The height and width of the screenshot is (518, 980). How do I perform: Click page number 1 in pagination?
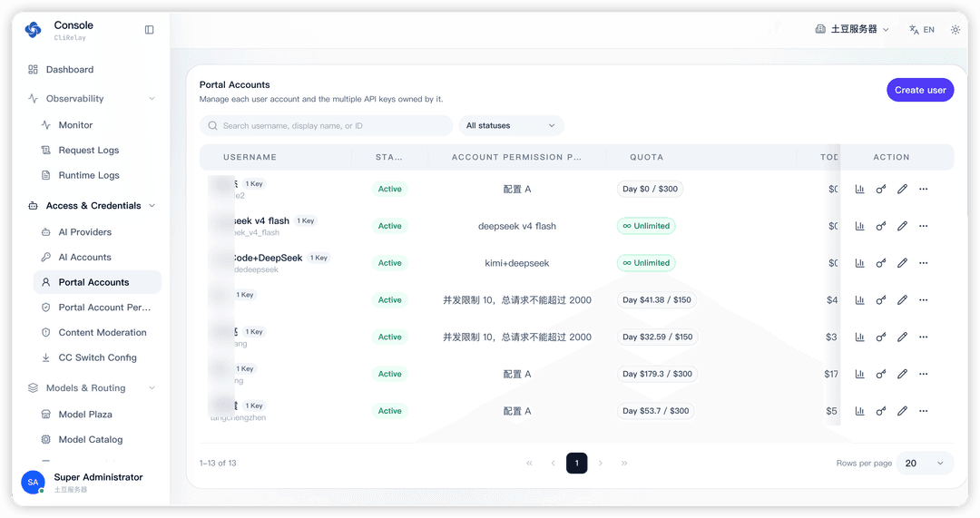tap(576, 463)
